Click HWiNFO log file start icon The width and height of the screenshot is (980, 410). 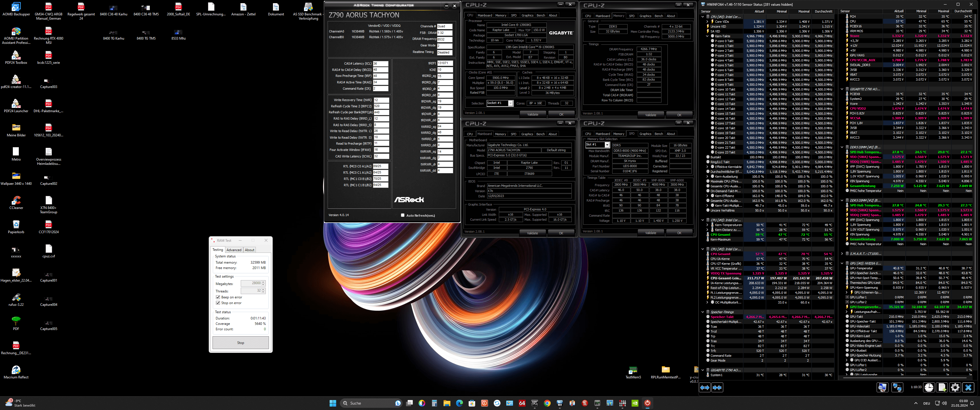click(x=942, y=387)
